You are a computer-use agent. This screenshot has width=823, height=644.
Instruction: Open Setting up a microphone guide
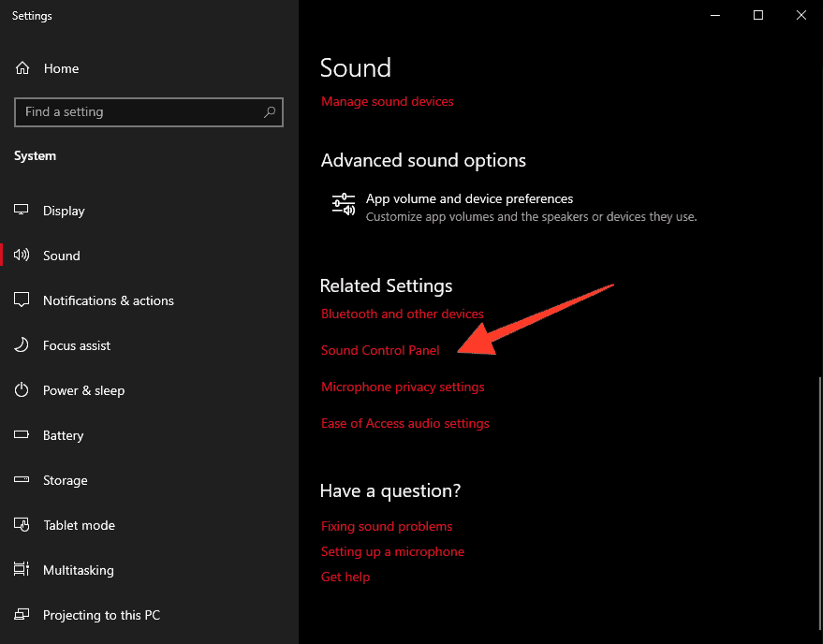coord(392,551)
